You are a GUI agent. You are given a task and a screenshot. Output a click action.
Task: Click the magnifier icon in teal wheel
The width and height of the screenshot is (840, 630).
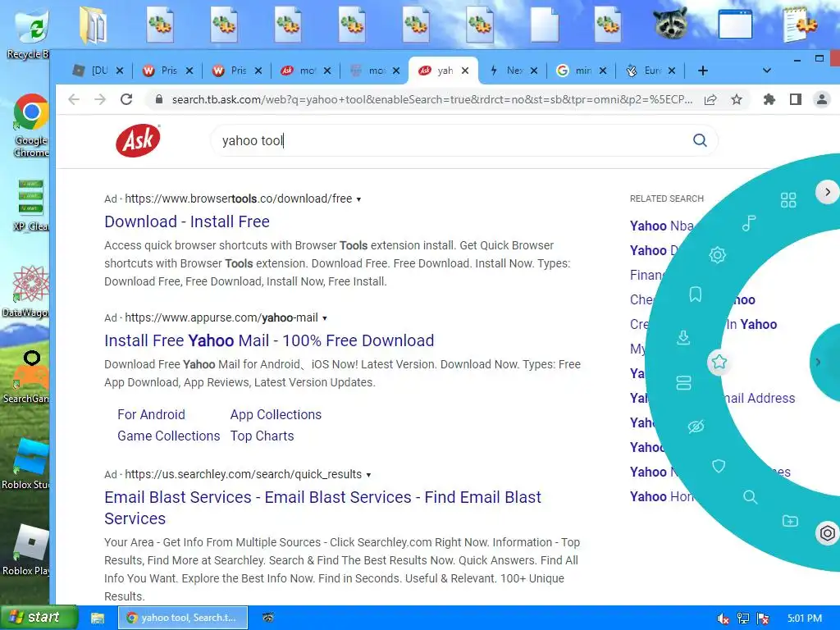(750, 497)
